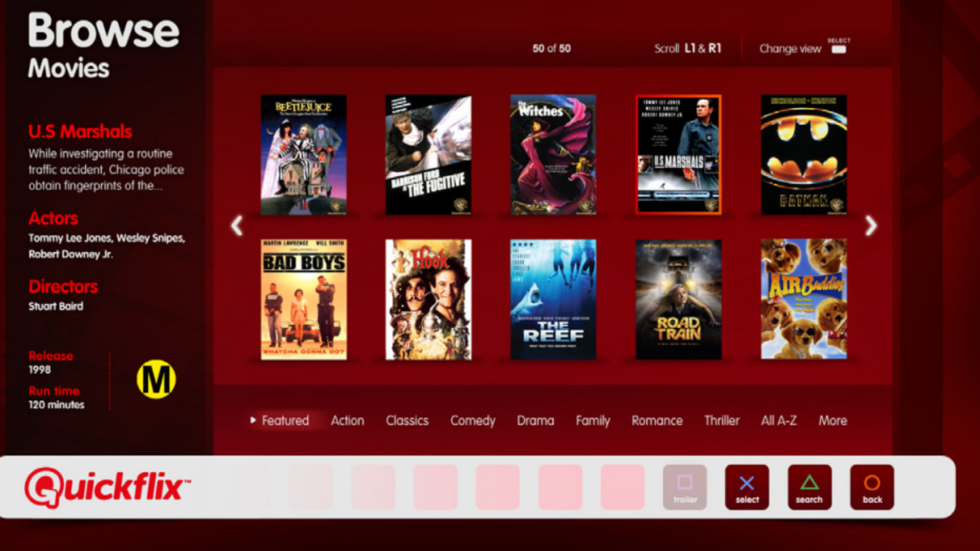This screenshot has width=980, height=551.
Task: Open the Bad Boys movie poster
Action: (x=304, y=299)
